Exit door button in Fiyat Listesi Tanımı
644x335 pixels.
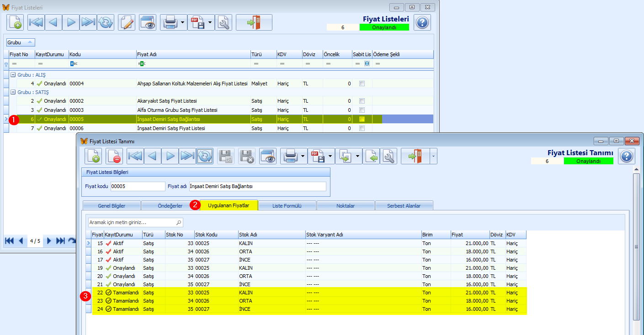[x=415, y=156]
